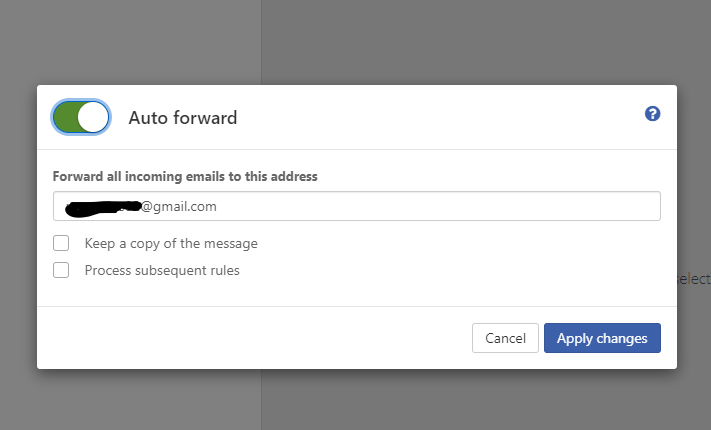
Task: Save settings with Apply changes
Action: [602, 338]
